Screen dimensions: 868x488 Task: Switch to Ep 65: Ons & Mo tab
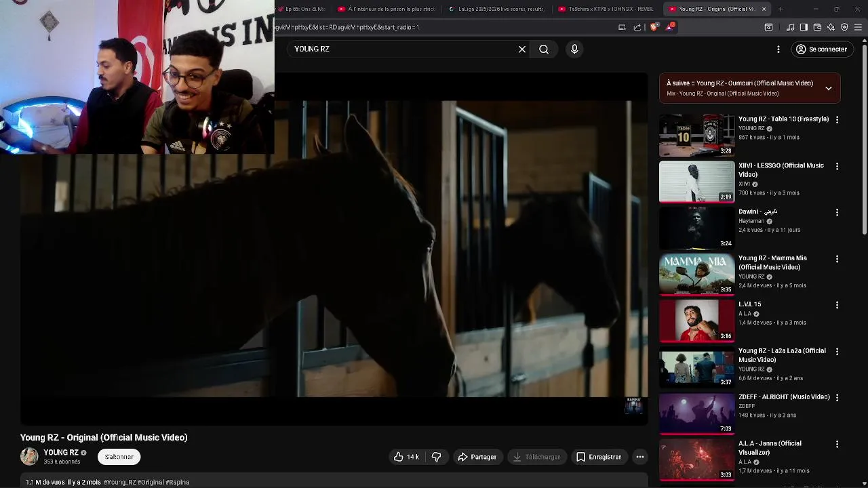(x=303, y=9)
